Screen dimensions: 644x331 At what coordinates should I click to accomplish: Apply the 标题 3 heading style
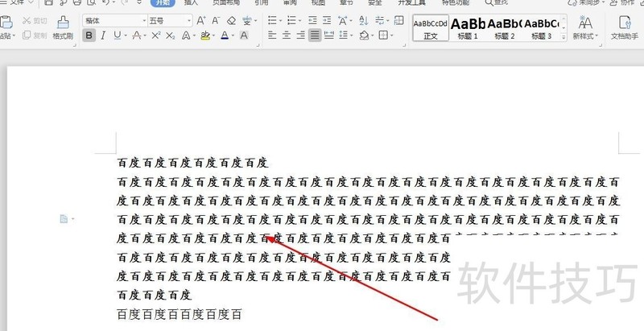(x=541, y=28)
